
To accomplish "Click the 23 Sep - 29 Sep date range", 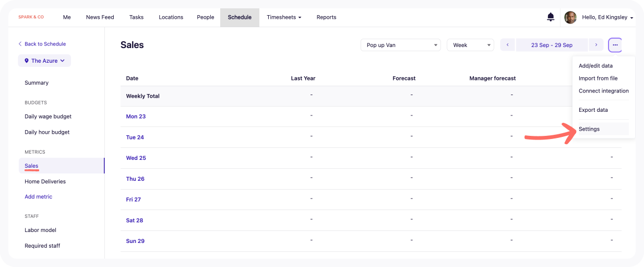I will pyautogui.click(x=552, y=45).
